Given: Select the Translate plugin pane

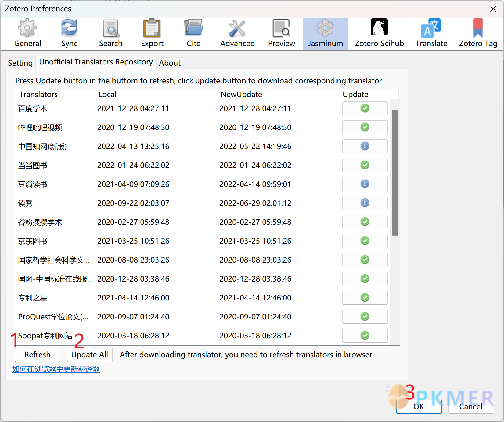Looking at the screenshot, I should pos(431,34).
